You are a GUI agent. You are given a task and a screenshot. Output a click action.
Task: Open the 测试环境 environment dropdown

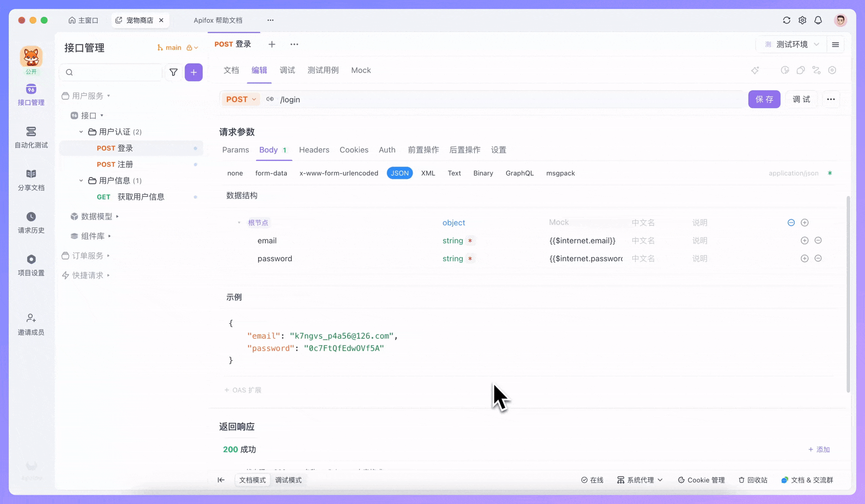click(792, 44)
